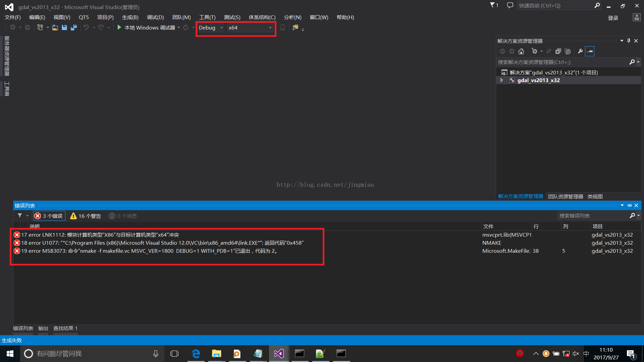The width and height of the screenshot is (644, 362).
Task: Click the 文件 column header
Action: coord(506,227)
